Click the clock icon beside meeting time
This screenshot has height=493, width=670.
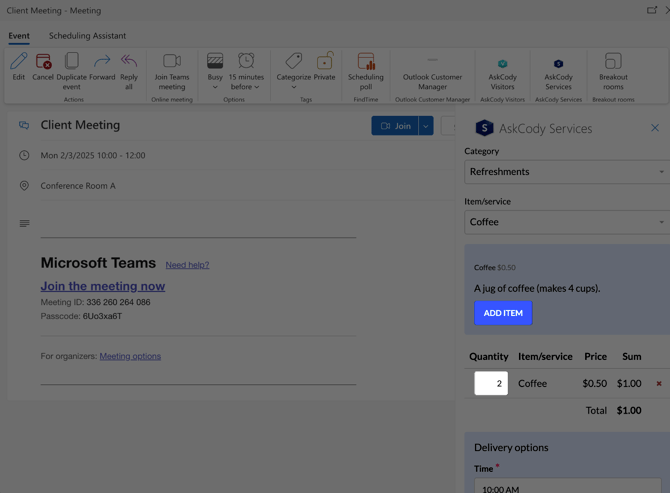24,155
